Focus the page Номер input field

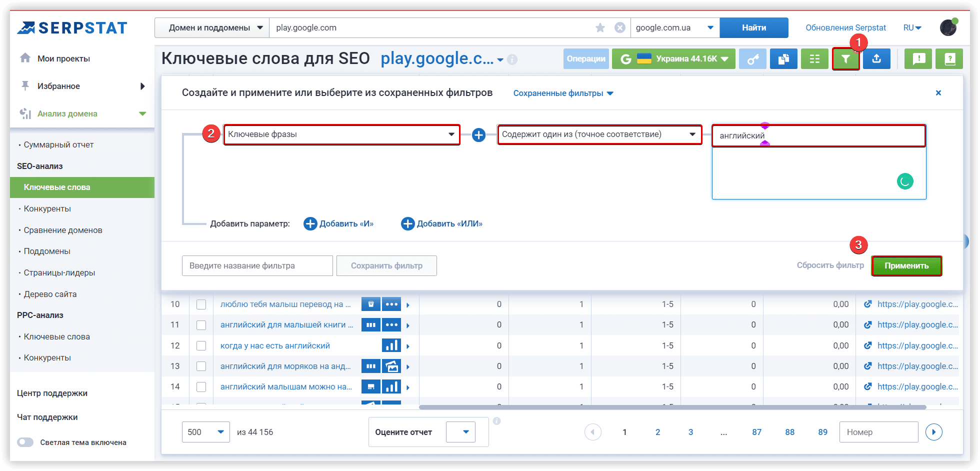tap(878, 432)
